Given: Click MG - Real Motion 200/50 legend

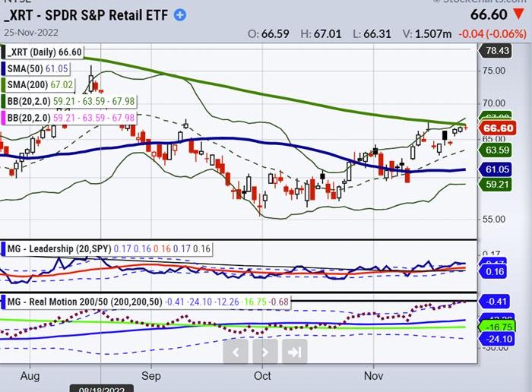Looking at the screenshot, I should [146, 302].
